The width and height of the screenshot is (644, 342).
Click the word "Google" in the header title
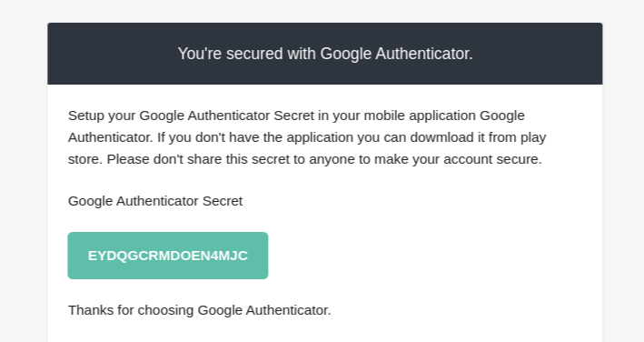coord(346,55)
